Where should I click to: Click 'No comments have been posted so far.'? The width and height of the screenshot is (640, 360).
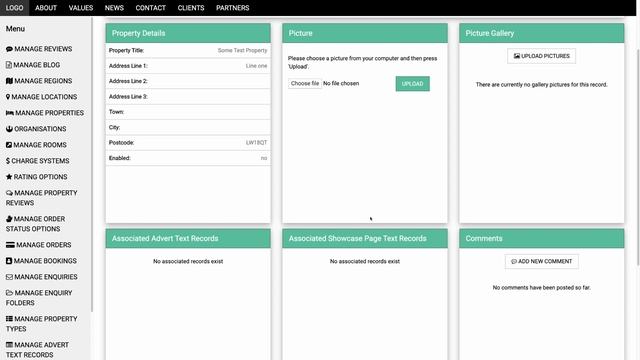pyautogui.click(x=541, y=287)
